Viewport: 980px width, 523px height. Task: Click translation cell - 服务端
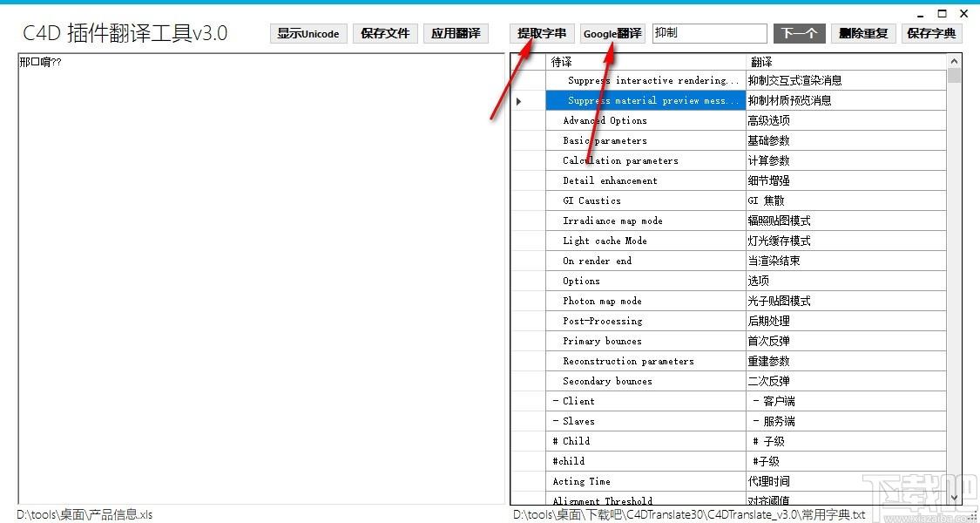846,421
